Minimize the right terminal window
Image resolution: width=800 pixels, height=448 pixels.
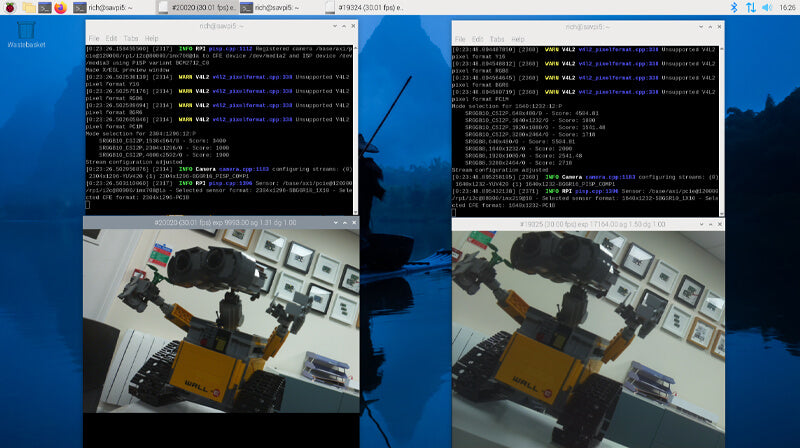coord(701,27)
